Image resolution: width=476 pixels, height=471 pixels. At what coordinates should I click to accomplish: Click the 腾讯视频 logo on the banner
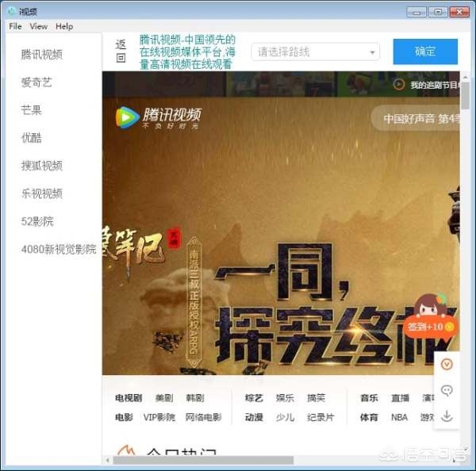pos(159,117)
